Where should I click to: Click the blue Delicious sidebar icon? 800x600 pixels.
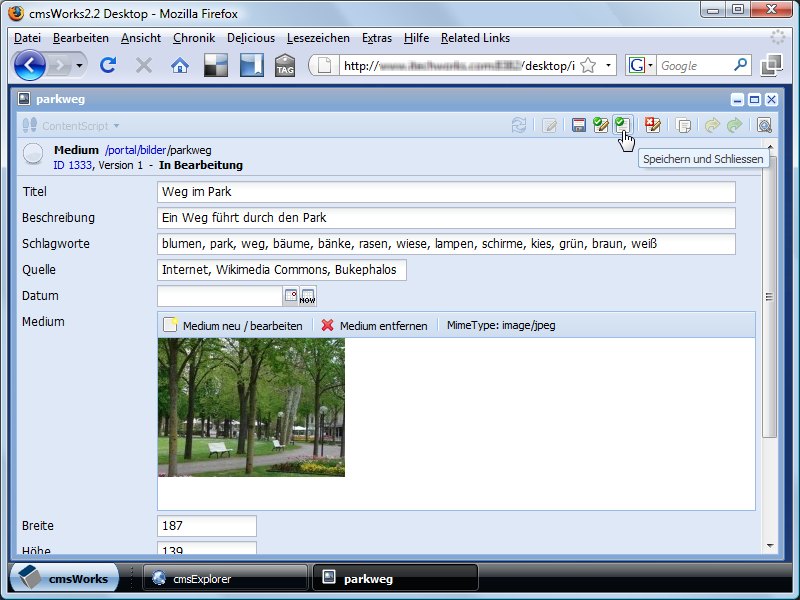click(x=252, y=65)
